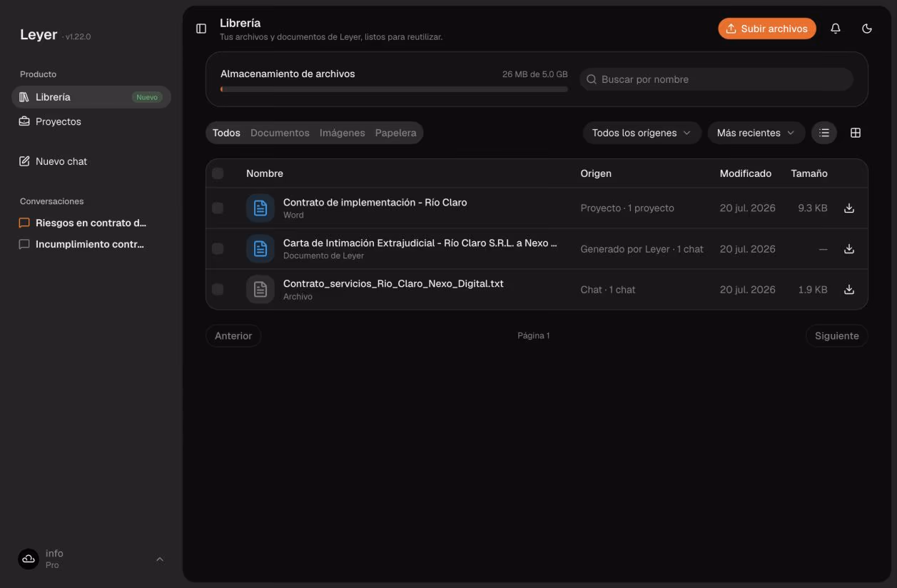897x588 pixels.
Task: Click the Word file icon for Contrato de implementación
Action: coord(260,208)
